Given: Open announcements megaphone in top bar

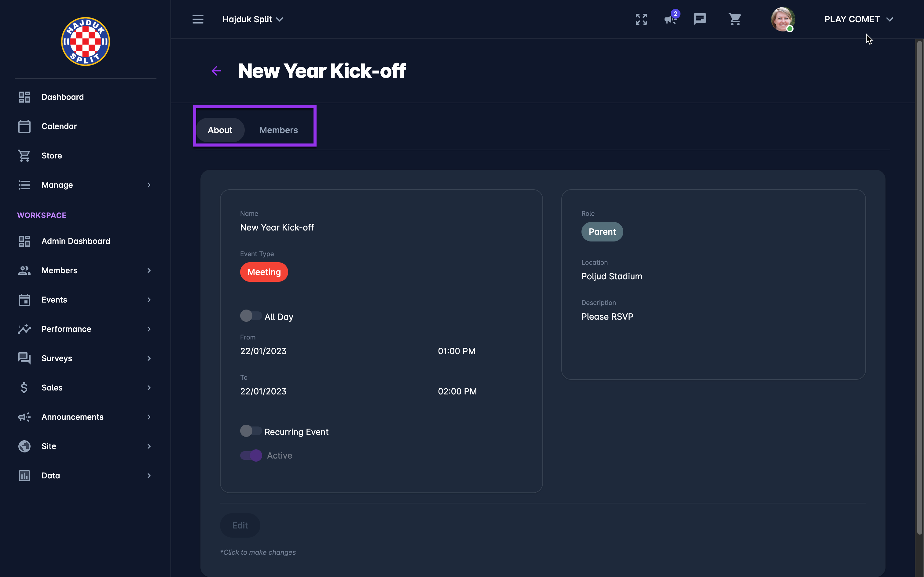Looking at the screenshot, I should point(670,19).
